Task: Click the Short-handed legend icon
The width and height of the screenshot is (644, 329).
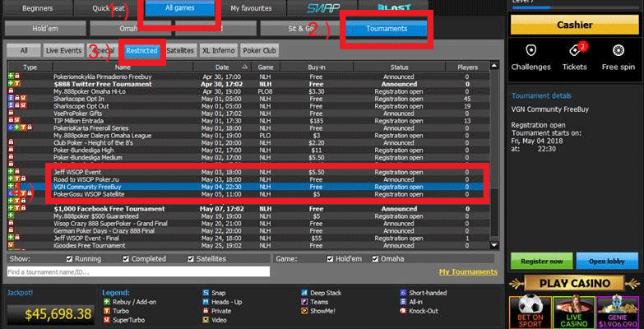Action: point(403,293)
